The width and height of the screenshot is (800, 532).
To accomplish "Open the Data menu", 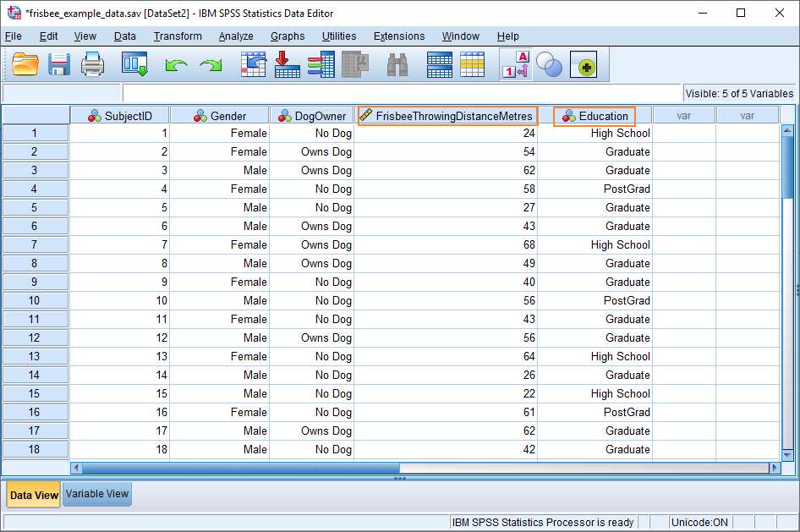I will click(125, 36).
